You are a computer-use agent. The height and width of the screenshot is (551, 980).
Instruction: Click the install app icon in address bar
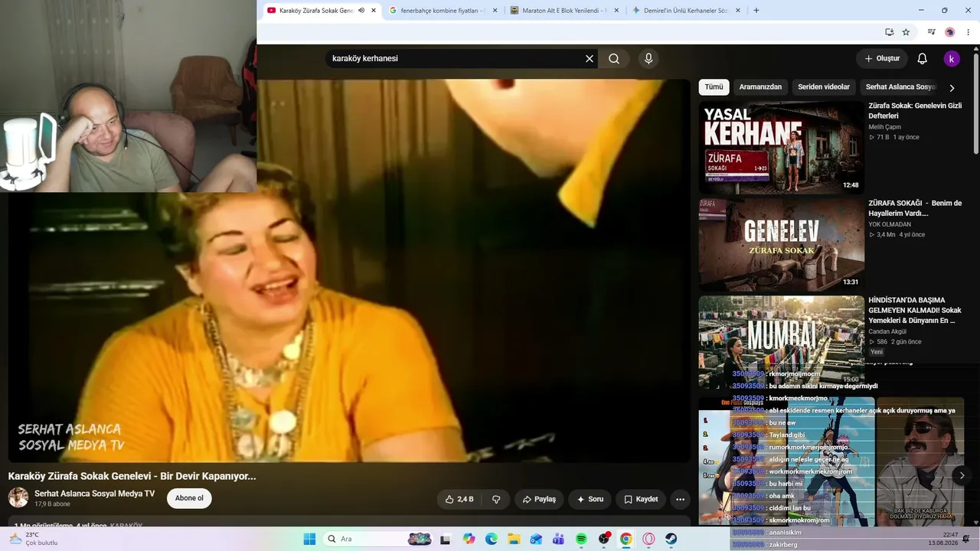coord(889,32)
